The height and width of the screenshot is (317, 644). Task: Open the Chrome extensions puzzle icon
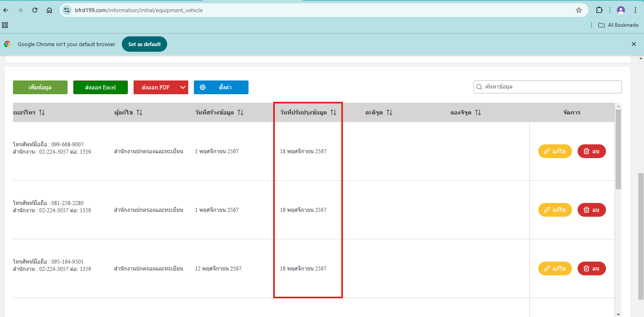pos(599,10)
